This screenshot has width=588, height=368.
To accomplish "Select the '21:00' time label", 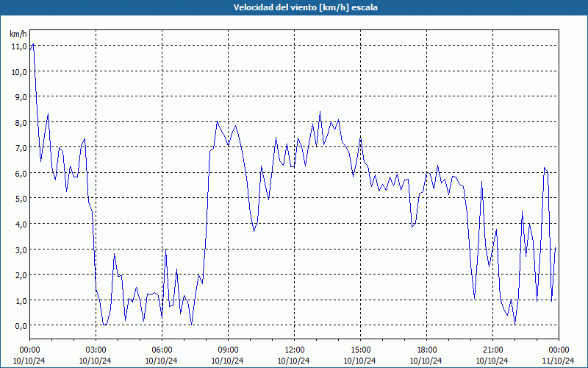I will click(x=492, y=350).
